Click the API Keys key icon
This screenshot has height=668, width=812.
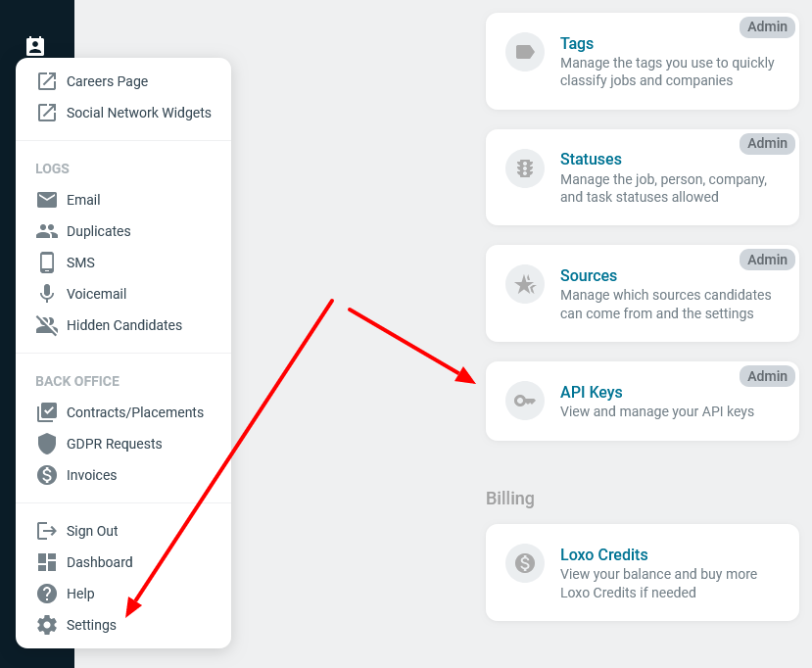coord(525,401)
